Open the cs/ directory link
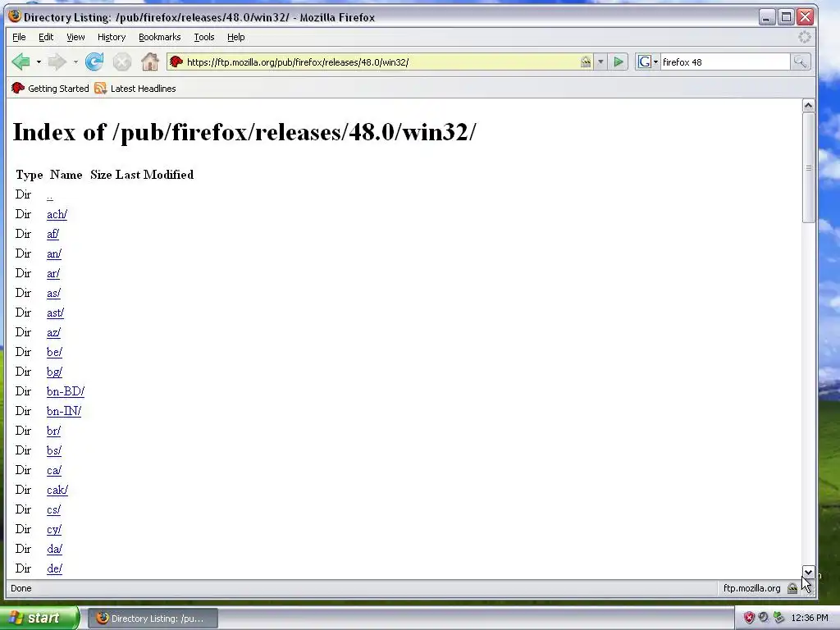The image size is (840, 630). [53, 509]
